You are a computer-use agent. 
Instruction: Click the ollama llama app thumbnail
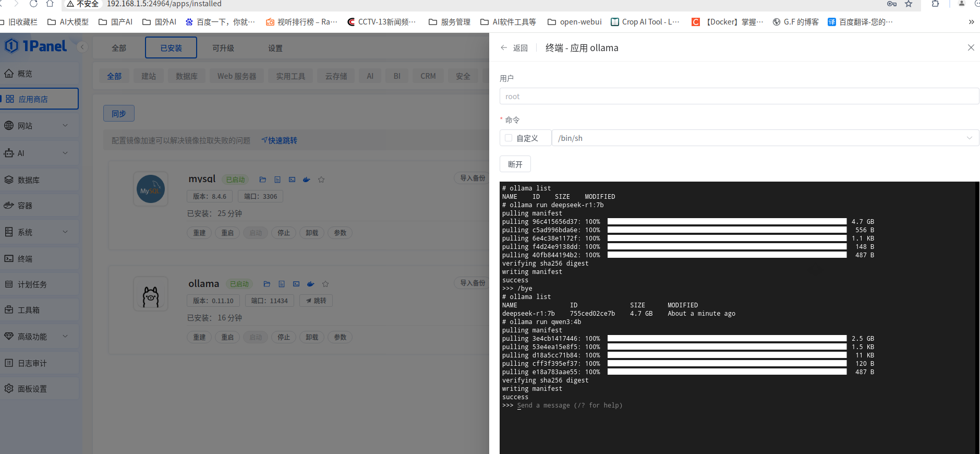tap(151, 294)
